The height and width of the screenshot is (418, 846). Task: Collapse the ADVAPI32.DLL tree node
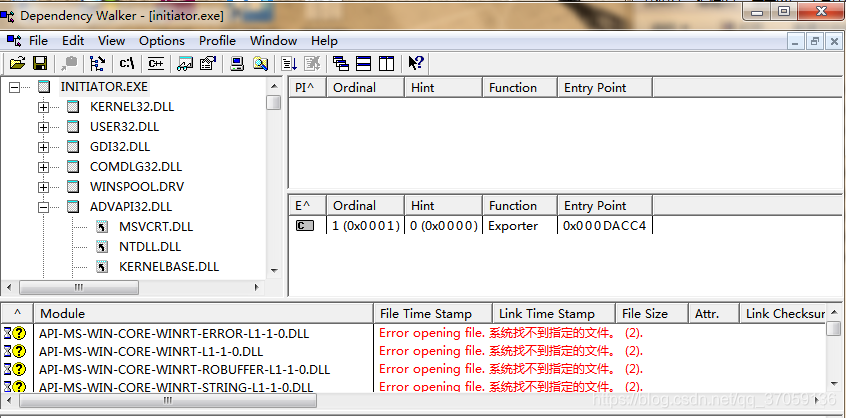pyautogui.click(x=44, y=207)
